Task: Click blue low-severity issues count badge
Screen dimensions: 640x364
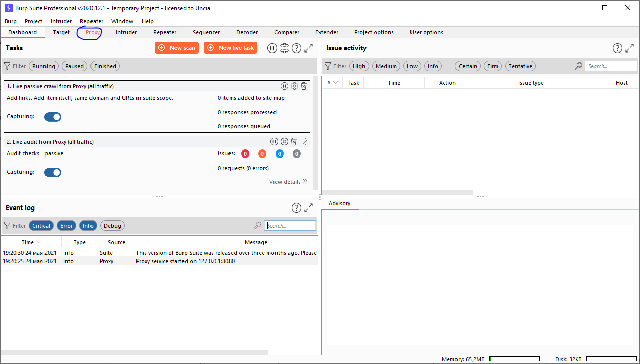Action: click(280, 154)
